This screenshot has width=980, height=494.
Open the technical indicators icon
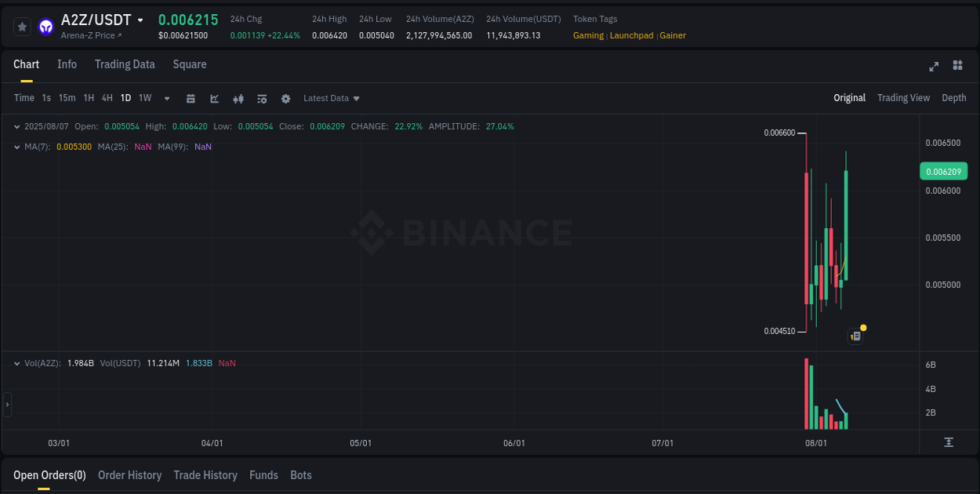261,98
